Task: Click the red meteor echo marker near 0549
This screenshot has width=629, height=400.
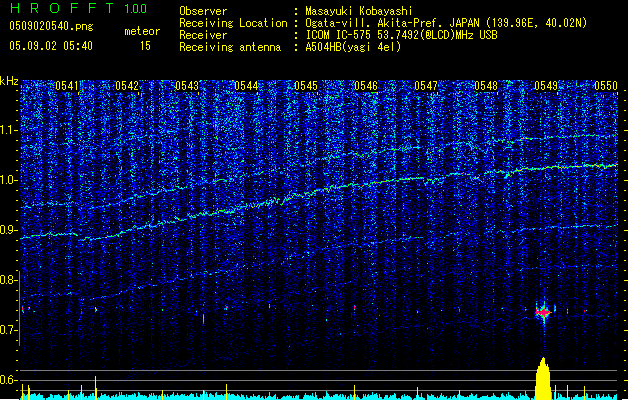Action: 544,313
